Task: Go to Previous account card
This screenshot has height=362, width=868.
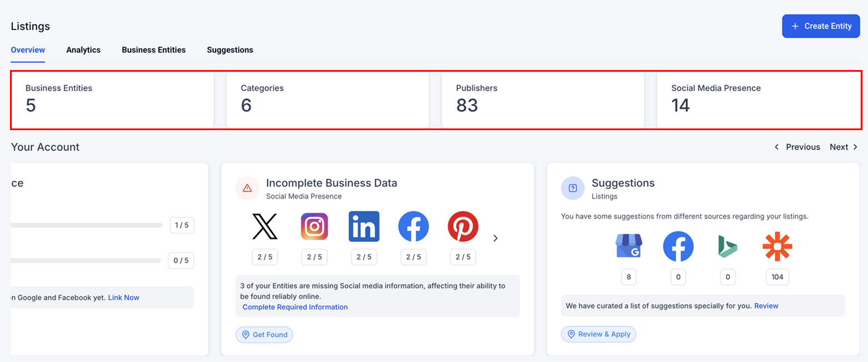Action: tap(797, 147)
